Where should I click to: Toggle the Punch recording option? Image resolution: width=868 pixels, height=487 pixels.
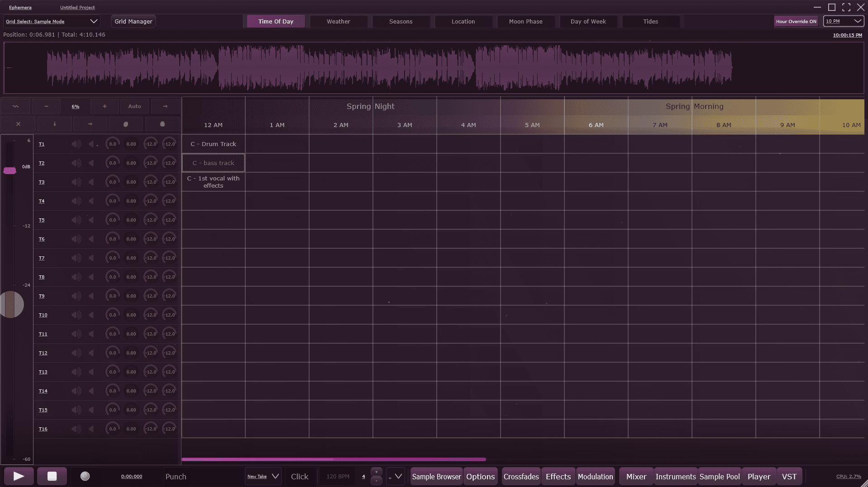176,477
